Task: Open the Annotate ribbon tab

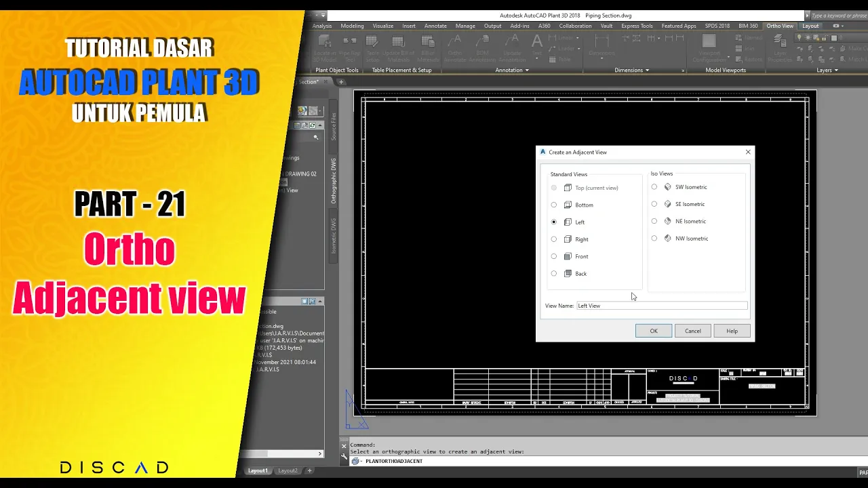Action: pyautogui.click(x=435, y=26)
